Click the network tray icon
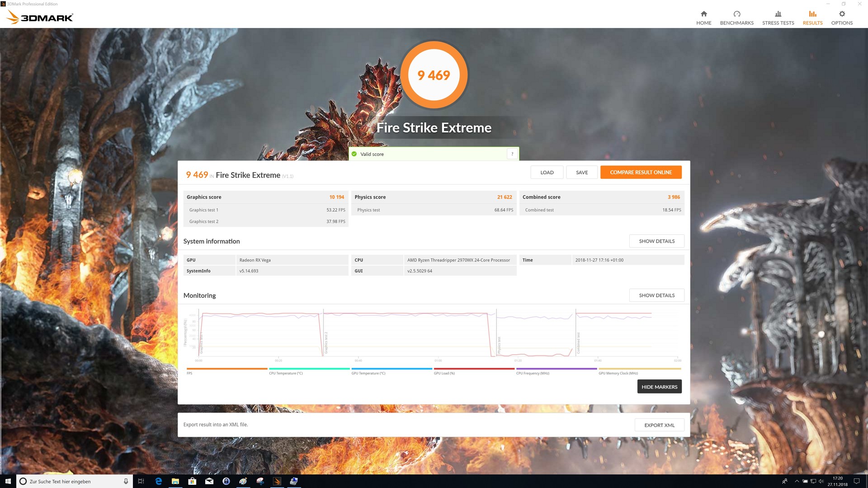This screenshot has height=488, width=868. (x=813, y=481)
